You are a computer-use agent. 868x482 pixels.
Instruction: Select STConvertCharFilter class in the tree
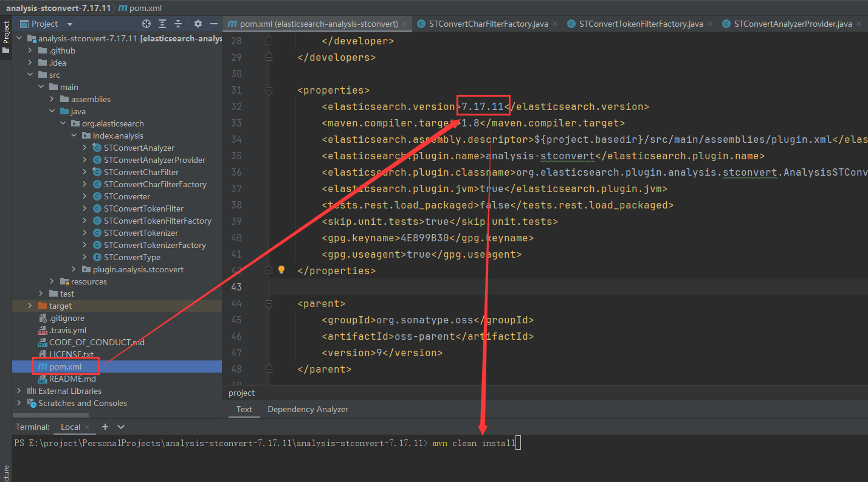141,172
